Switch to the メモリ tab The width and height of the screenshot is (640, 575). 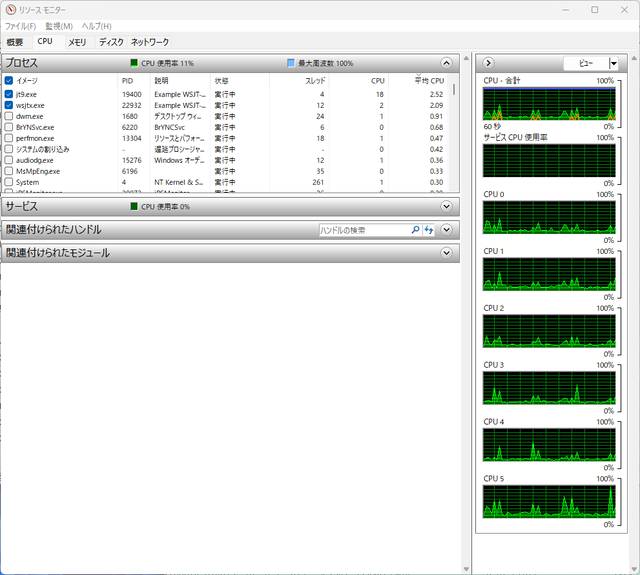[77, 42]
